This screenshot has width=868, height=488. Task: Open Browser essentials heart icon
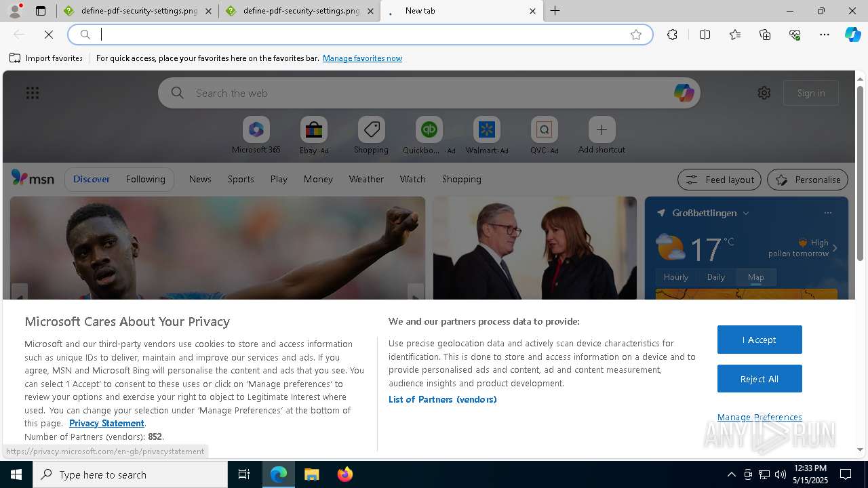[x=795, y=35]
